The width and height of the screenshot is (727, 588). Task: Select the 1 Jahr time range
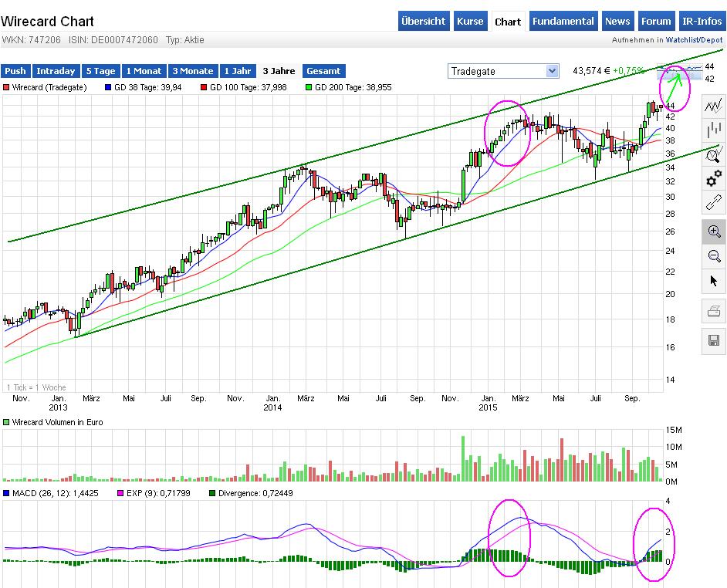238,71
